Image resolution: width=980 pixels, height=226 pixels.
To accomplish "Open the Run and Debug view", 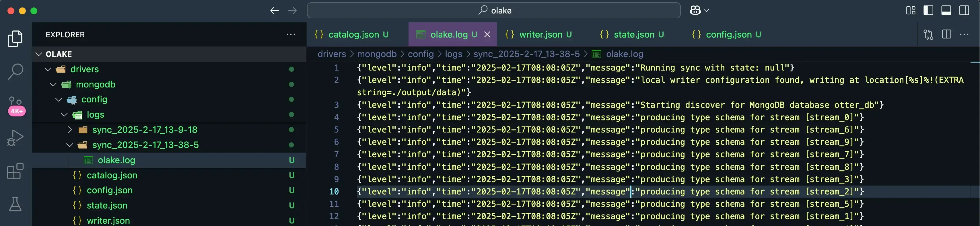I will click(15, 138).
